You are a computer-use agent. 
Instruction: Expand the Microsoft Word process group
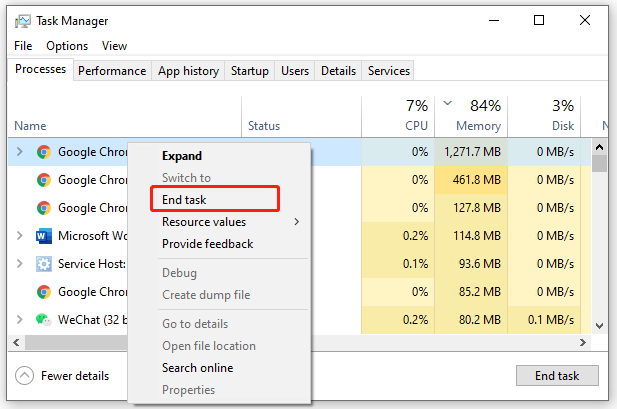pyautogui.click(x=20, y=236)
